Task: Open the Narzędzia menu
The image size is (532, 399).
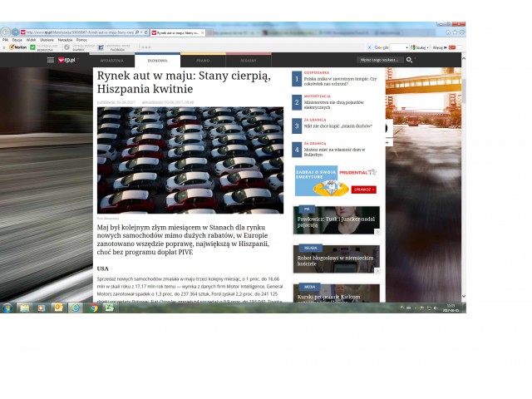Action: point(65,40)
